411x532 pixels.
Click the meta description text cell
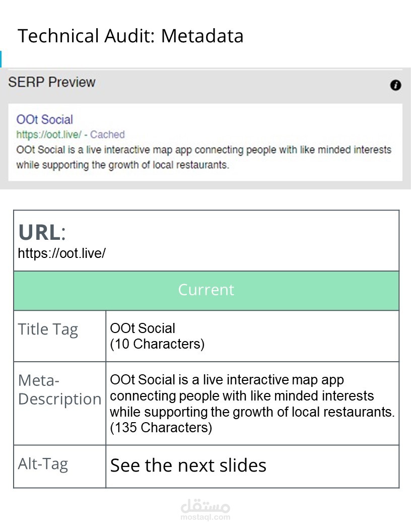[252, 404]
